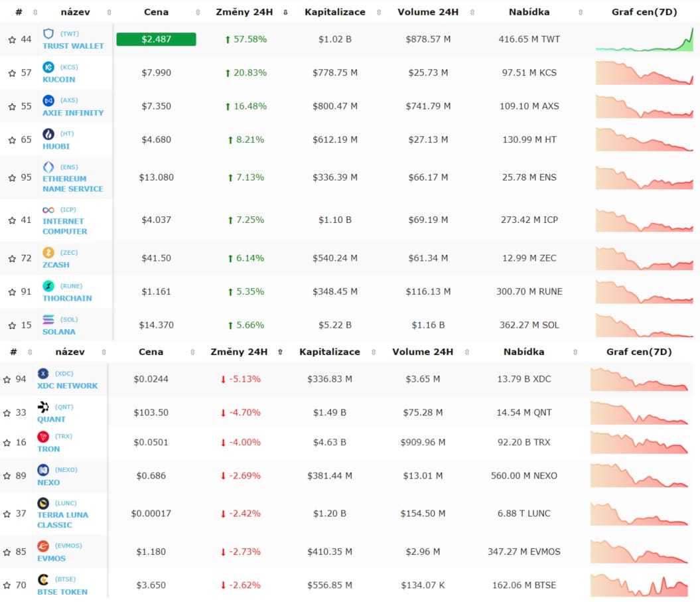Open the KUCOIN coin link

(x=59, y=80)
